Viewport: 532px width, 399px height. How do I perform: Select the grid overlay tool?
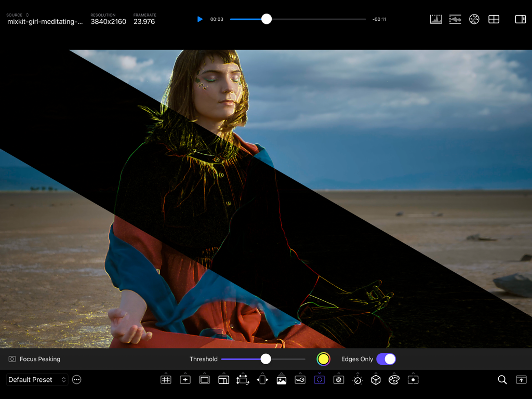pyautogui.click(x=166, y=379)
